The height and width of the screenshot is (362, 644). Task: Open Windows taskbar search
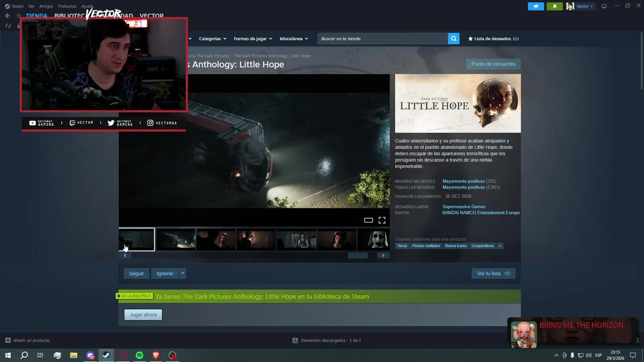click(24, 355)
